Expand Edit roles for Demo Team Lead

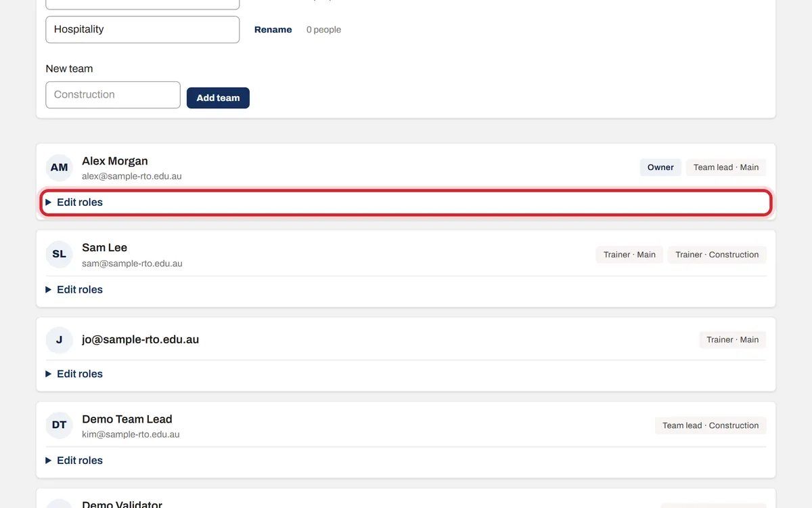(406, 461)
